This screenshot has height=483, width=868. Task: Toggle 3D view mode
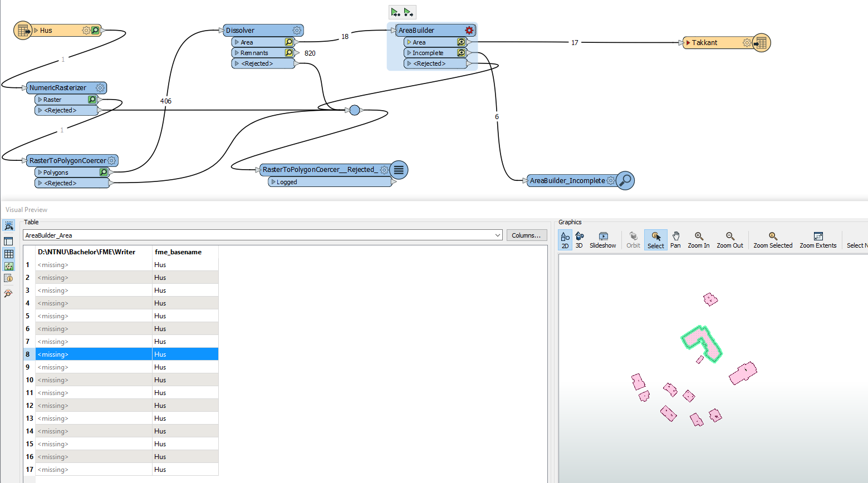[579, 240]
